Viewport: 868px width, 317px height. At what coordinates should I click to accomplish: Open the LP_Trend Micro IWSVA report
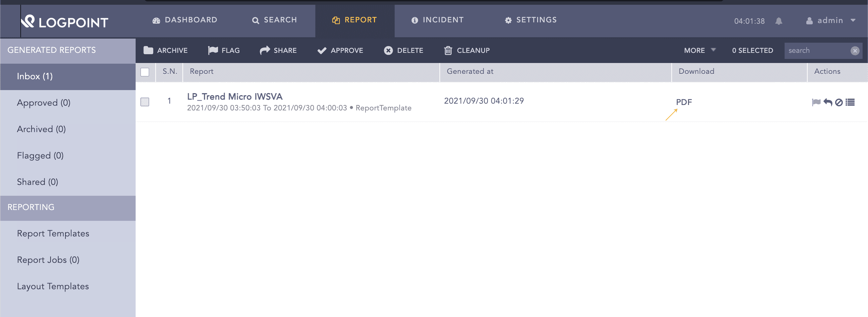(x=235, y=97)
